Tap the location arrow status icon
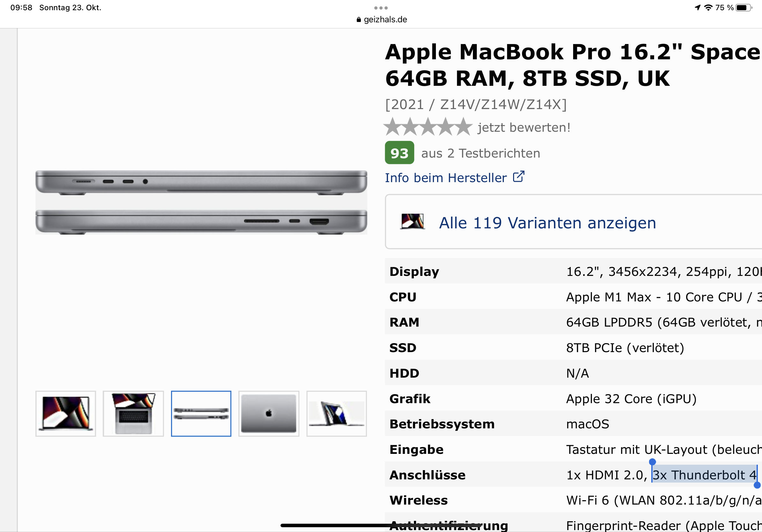 pos(698,8)
